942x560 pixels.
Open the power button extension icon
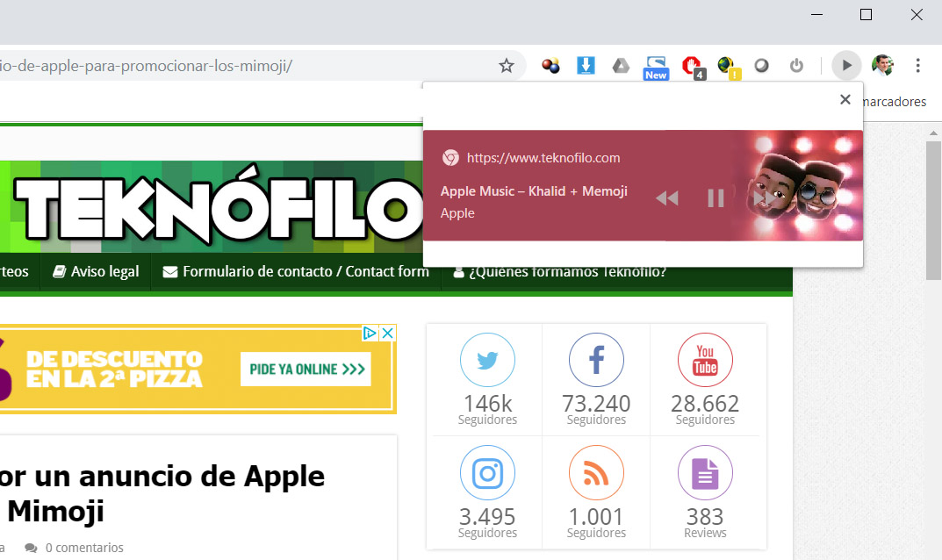[796, 66]
